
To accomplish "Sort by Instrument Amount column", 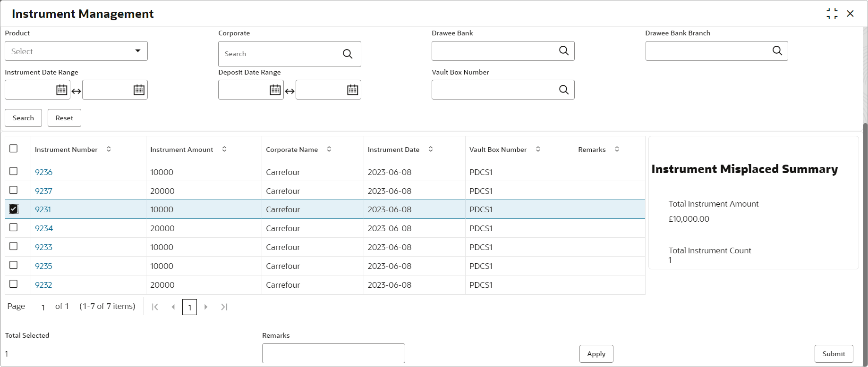I will click(224, 149).
